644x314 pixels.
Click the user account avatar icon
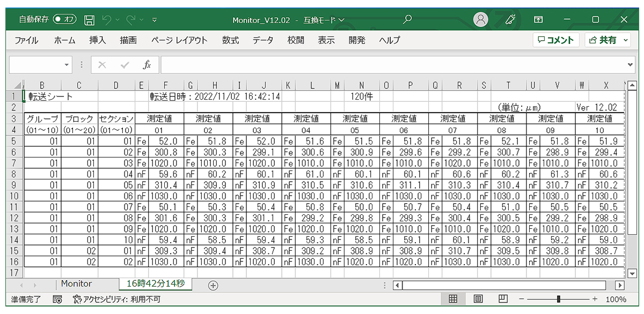(x=481, y=20)
